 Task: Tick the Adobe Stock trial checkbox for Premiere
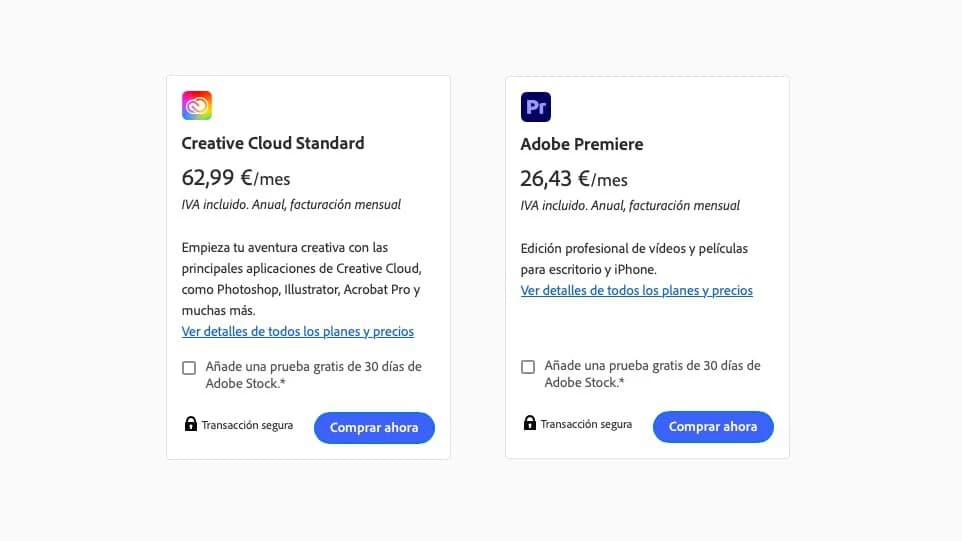tap(528, 367)
